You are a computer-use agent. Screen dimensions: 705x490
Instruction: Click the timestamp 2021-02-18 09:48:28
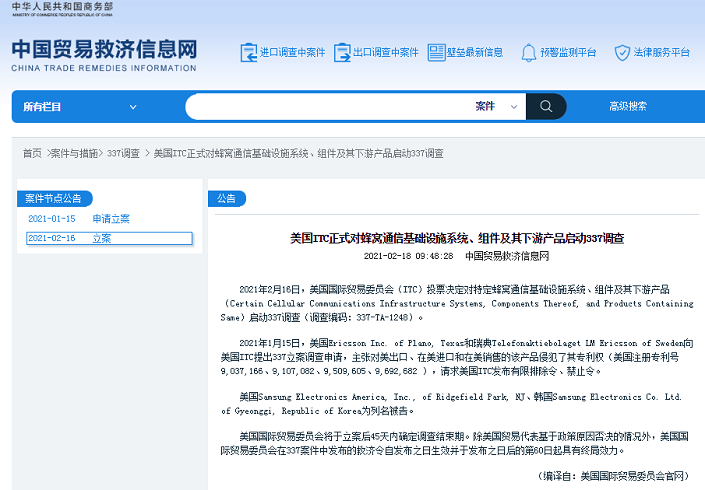click(x=408, y=256)
